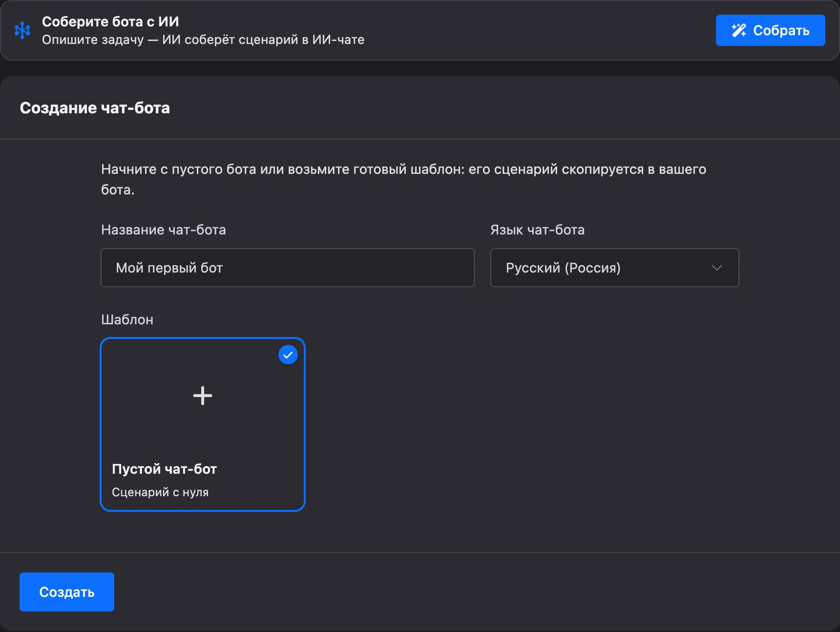Focus the Мой первый бот name field
The image size is (840, 632).
[288, 268]
